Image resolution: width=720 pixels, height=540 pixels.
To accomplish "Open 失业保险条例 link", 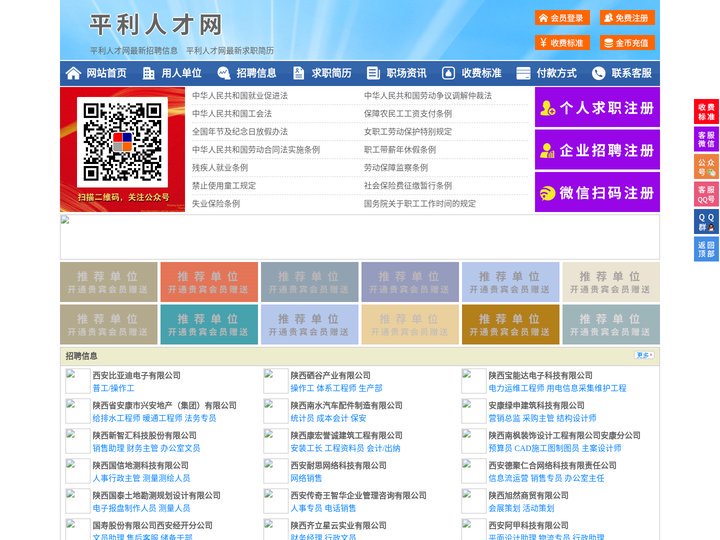I will point(216,203).
